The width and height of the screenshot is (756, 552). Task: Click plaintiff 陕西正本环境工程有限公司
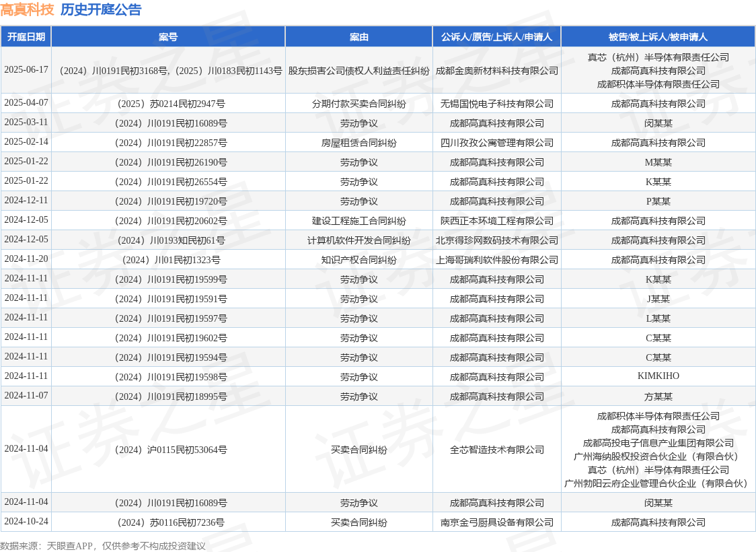pos(496,221)
